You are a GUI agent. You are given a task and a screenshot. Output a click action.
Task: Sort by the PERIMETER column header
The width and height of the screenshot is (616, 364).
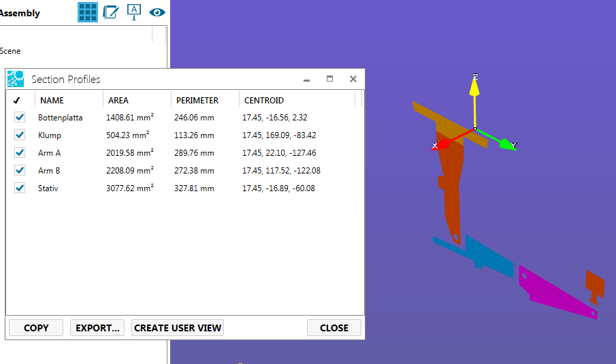[x=197, y=100]
